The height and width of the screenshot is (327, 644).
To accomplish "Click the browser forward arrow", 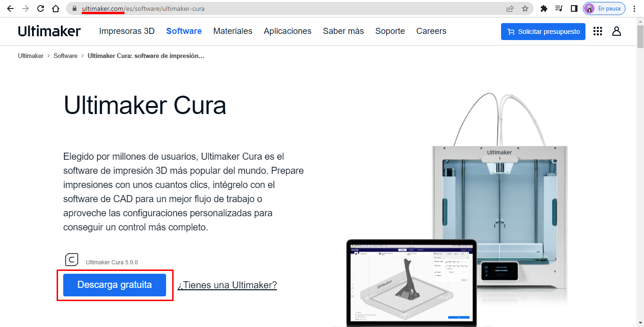I will [x=25, y=8].
